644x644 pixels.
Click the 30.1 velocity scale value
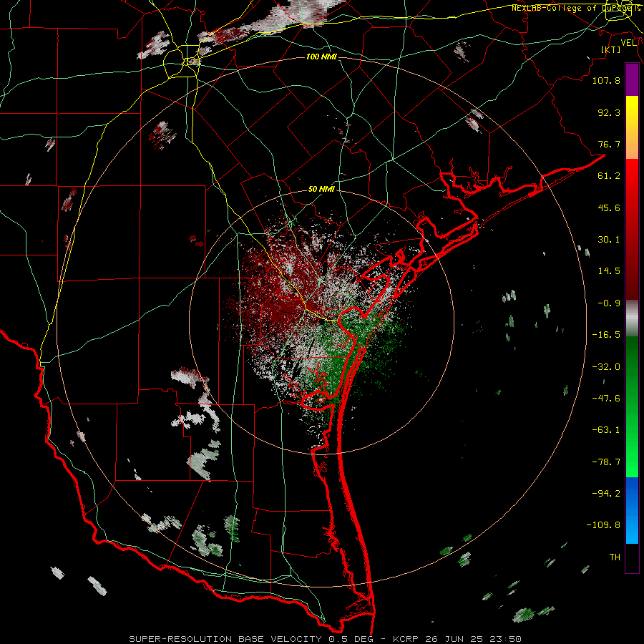(609, 240)
